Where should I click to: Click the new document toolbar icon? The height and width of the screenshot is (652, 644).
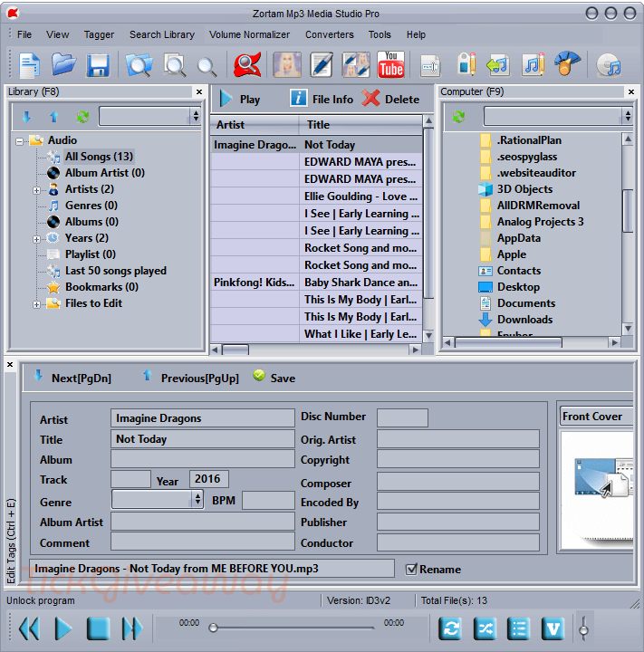click(29, 65)
